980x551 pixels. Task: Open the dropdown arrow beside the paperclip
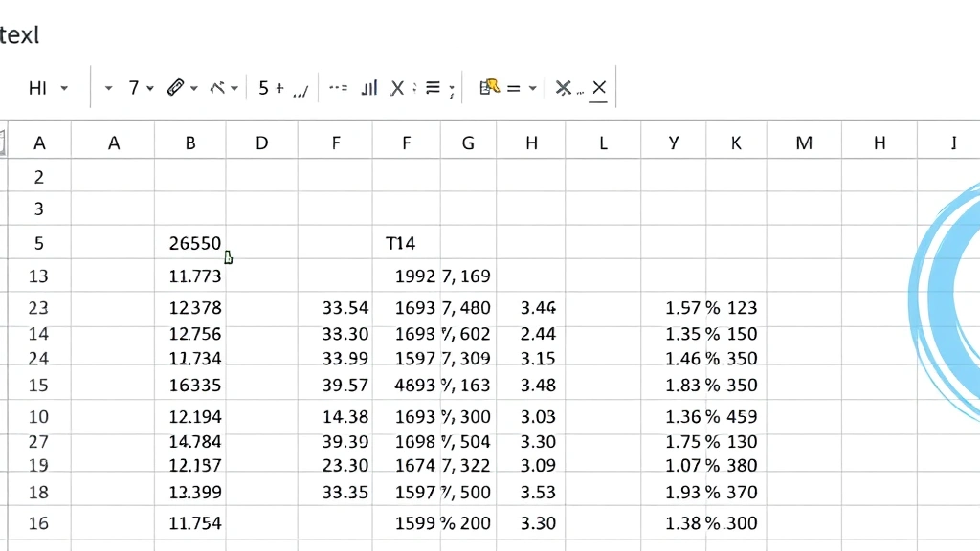pos(194,88)
